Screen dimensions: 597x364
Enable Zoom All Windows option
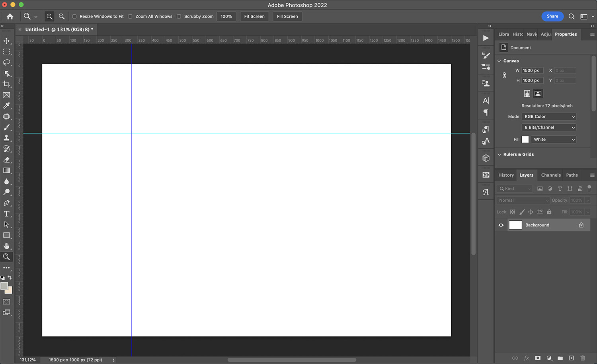pyautogui.click(x=130, y=16)
